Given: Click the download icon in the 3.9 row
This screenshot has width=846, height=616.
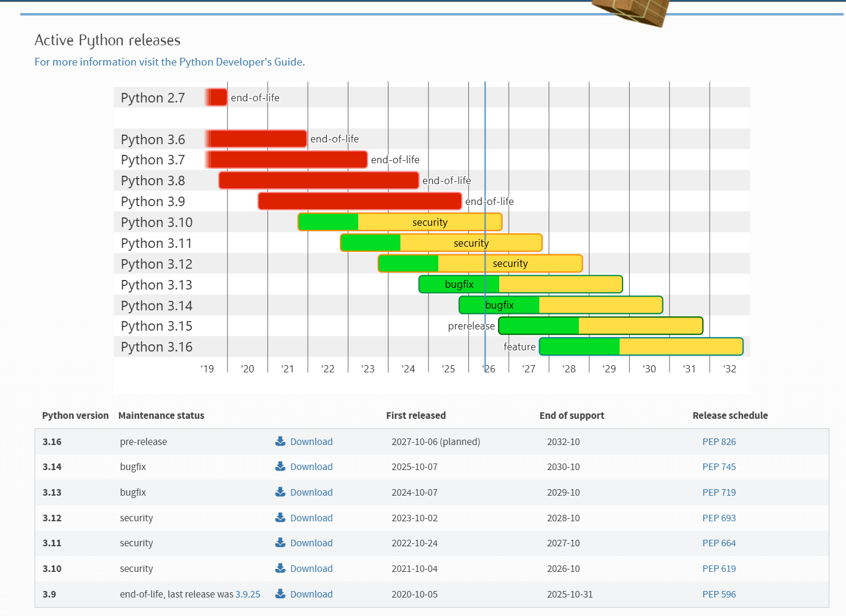Looking at the screenshot, I should (x=280, y=594).
